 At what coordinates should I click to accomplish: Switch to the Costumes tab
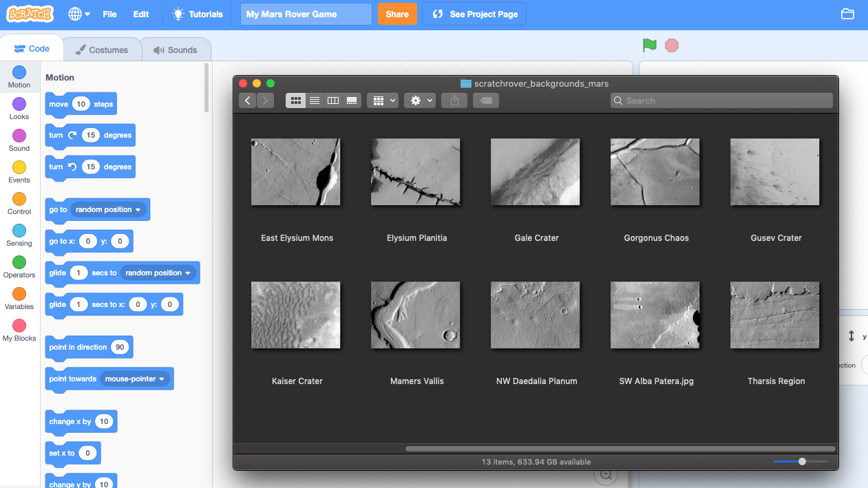102,49
